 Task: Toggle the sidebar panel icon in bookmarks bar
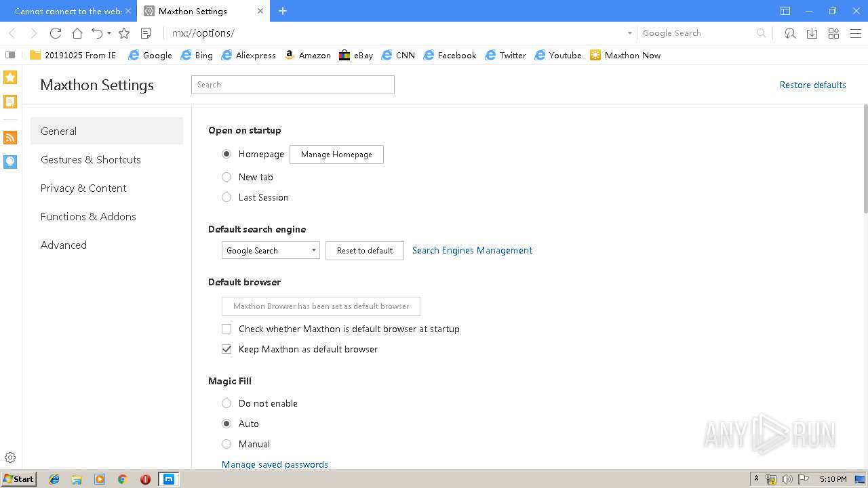click(x=10, y=55)
